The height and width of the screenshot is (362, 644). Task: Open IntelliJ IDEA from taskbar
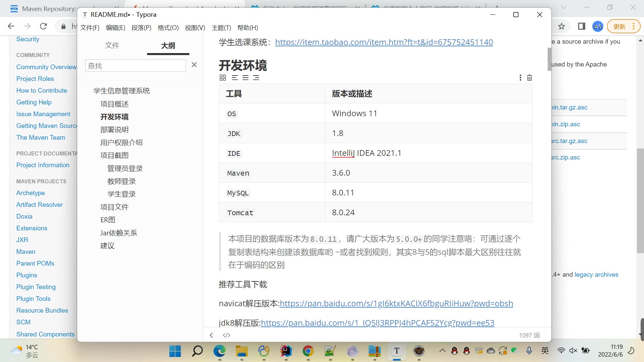coord(286,351)
